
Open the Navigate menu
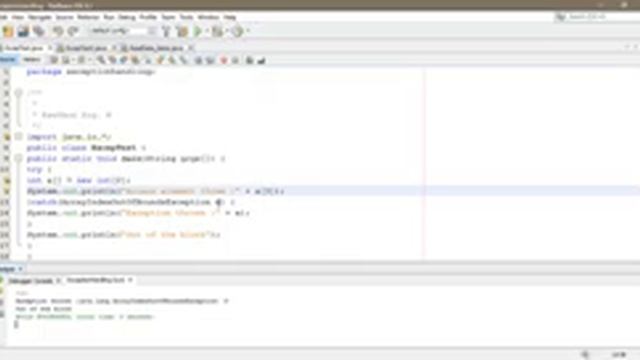click(40, 17)
